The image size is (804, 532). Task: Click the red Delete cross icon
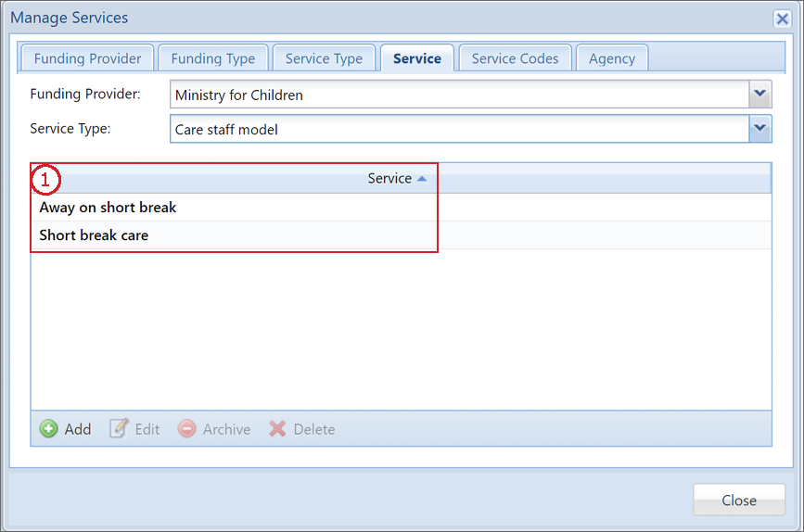click(x=277, y=428)
